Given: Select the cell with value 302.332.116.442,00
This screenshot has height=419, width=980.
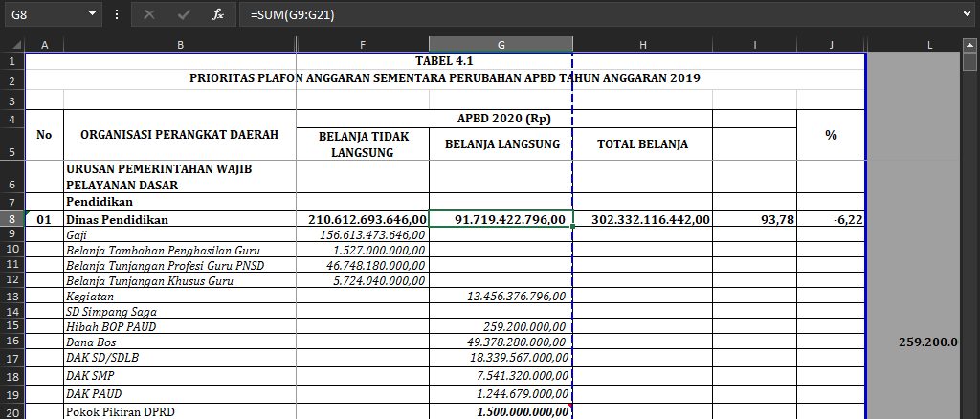Looking at the screenshot, I should tap(642, 219).
